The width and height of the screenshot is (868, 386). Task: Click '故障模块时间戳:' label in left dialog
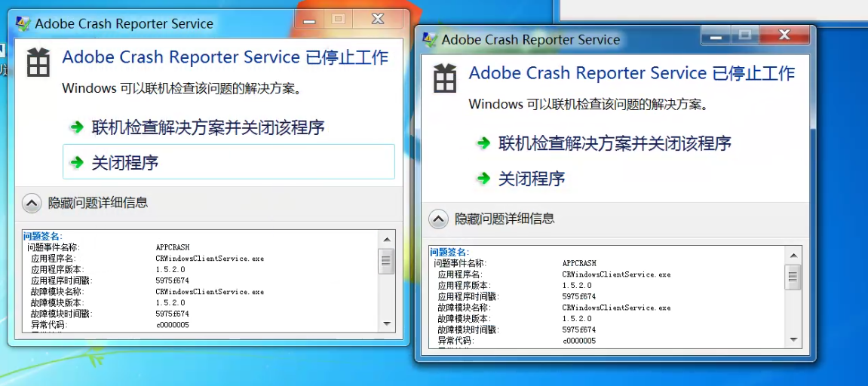[61, 314]
